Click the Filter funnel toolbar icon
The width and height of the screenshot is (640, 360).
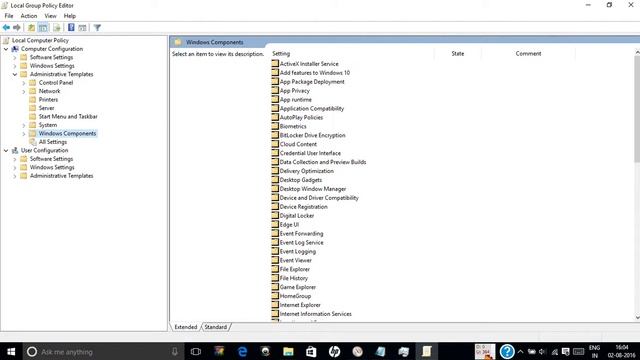click(97, 28)
